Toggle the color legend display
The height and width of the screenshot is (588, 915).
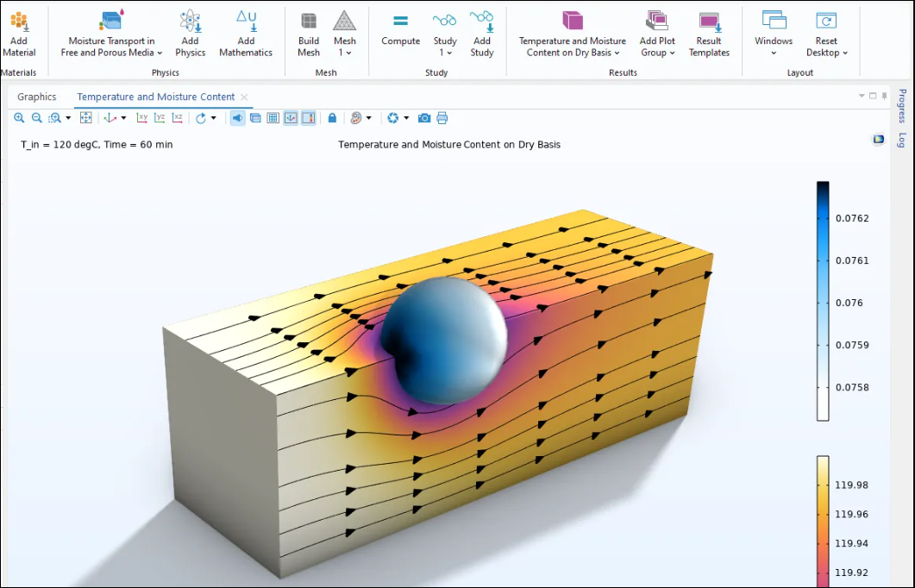point(308,118)
